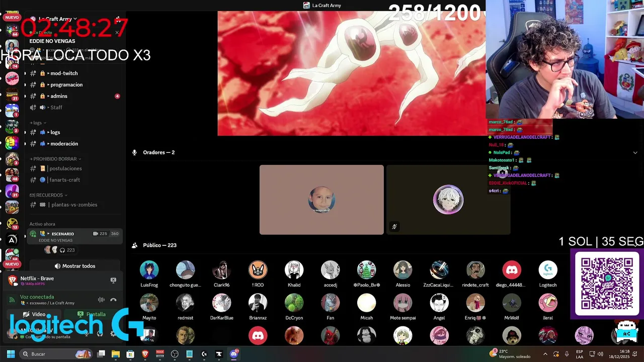Disconnect from voice with hang-up icon
Viewport: 644px width, 362px height.
[113, 300]
